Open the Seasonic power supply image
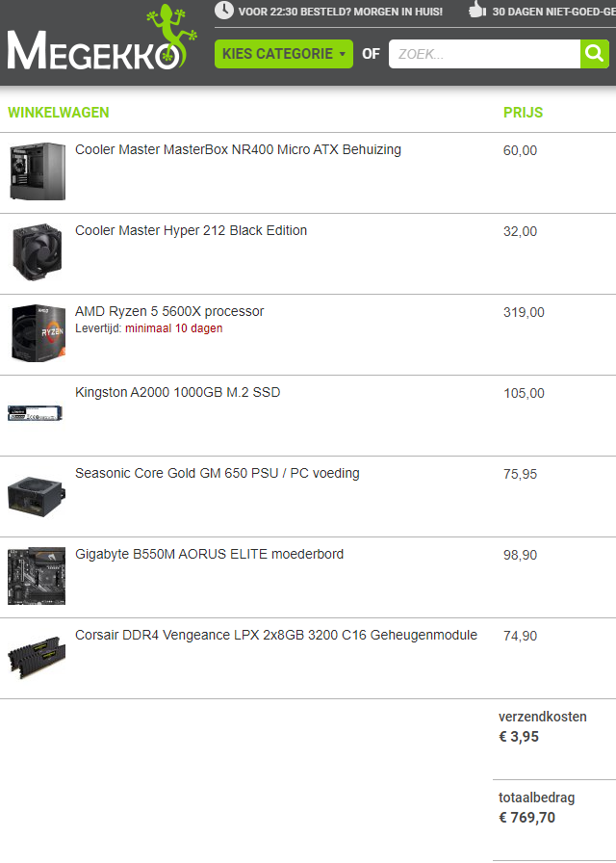Viewport: 616px width, 863px height. (x=37, y=496)
